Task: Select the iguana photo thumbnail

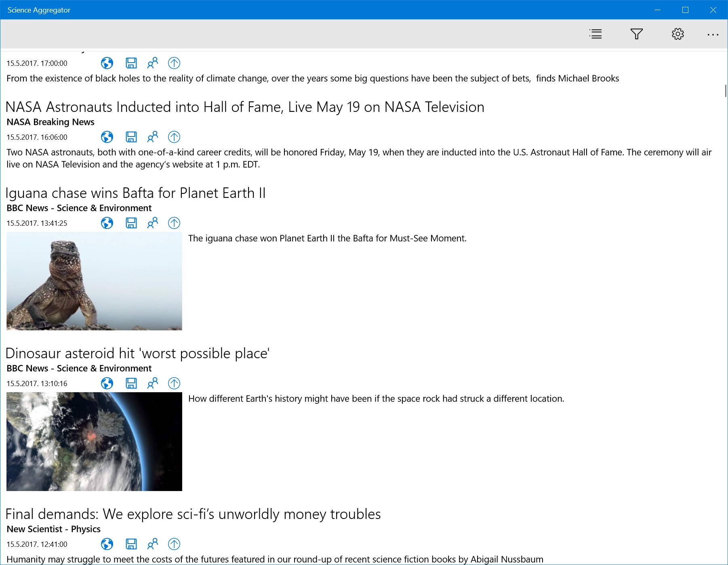Action: pyautogui.click(x=94, y=281)
